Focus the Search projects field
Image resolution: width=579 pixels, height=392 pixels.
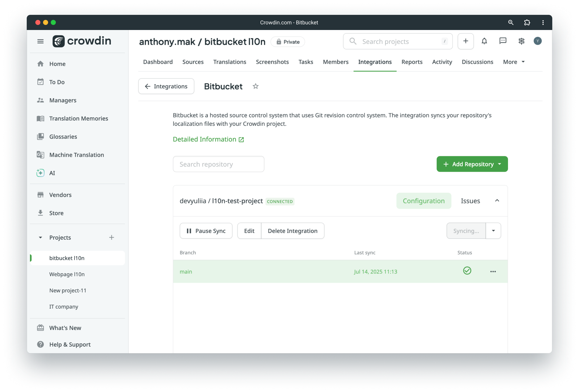click(398, 41)
